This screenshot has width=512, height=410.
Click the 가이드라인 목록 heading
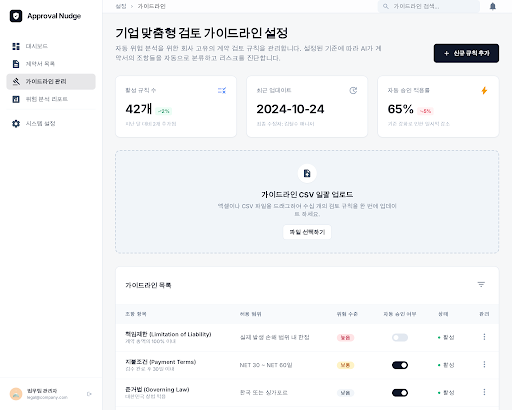(x=148, y=285)
